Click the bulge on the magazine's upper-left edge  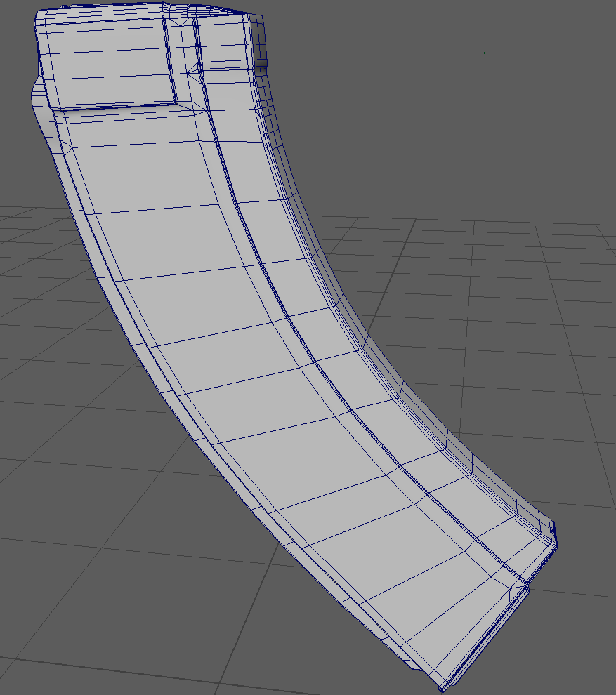tap(37, 91)
